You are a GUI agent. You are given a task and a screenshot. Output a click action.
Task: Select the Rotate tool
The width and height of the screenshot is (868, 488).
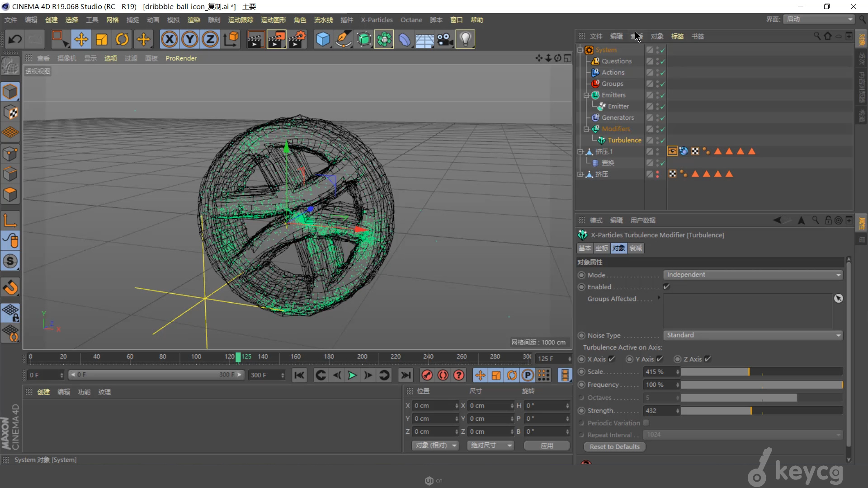click(x=122, y=39)
